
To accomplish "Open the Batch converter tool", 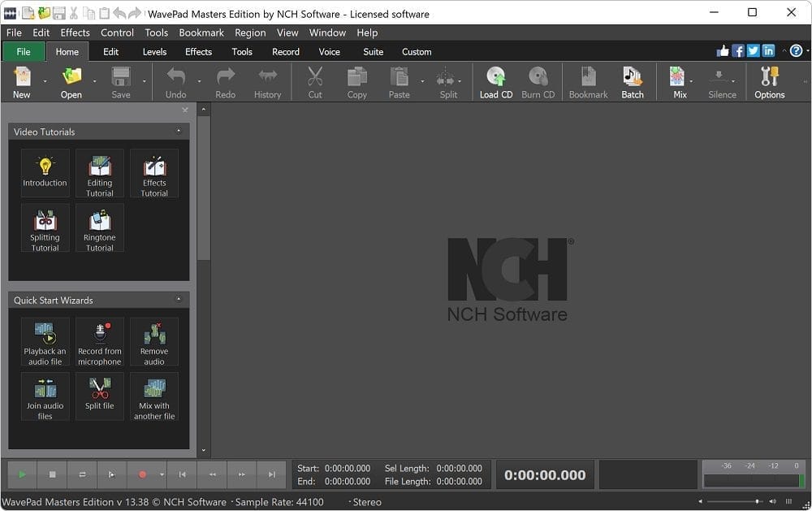I will 633,82.
